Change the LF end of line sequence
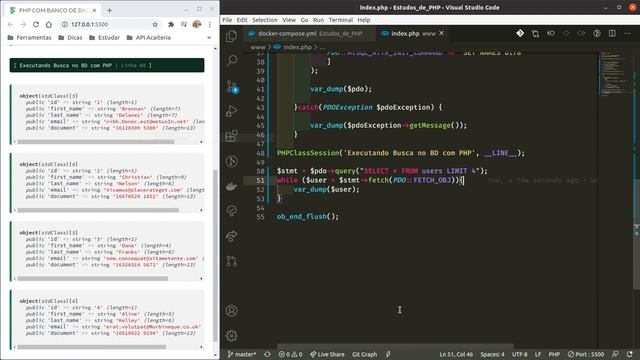 (538, 354)
